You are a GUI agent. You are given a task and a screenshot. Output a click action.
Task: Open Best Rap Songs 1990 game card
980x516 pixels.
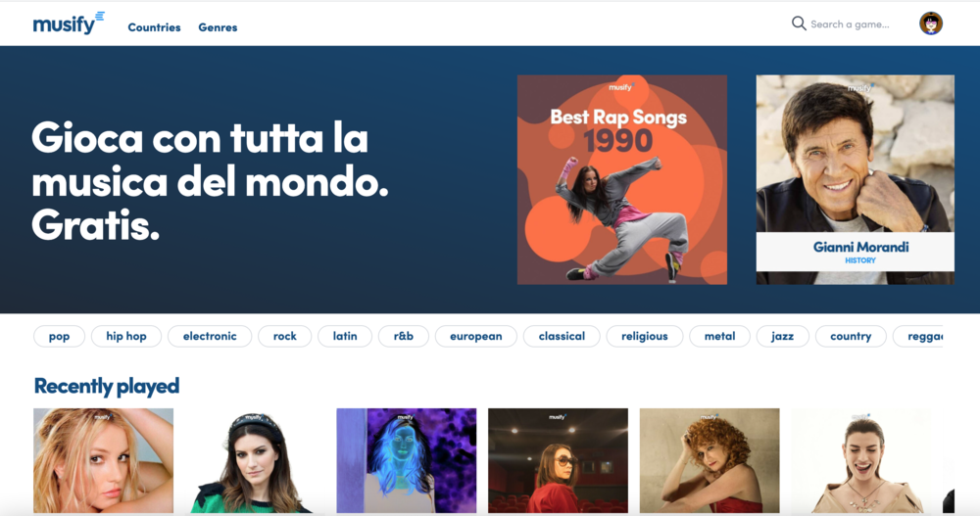click(622, 180)
